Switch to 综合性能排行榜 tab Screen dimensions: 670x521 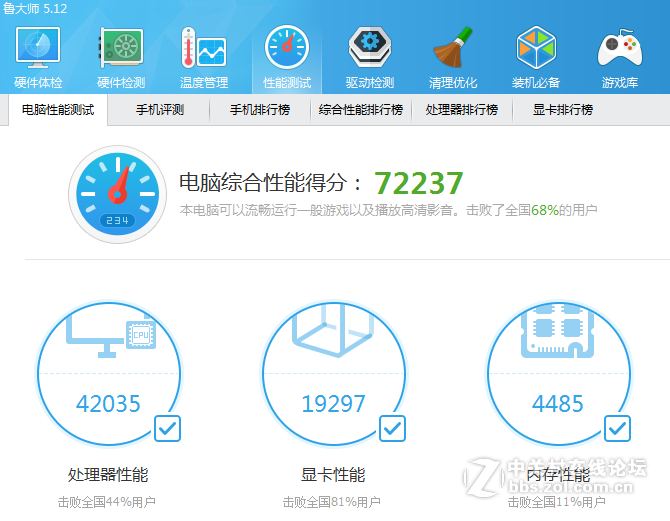(x=361, y=110)
